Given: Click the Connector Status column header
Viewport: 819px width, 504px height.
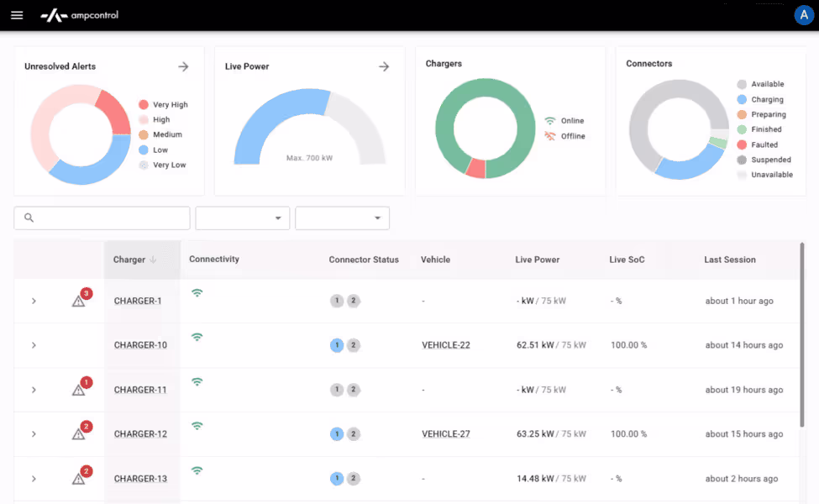Looking at the screenshot, I should coord(364,260).
